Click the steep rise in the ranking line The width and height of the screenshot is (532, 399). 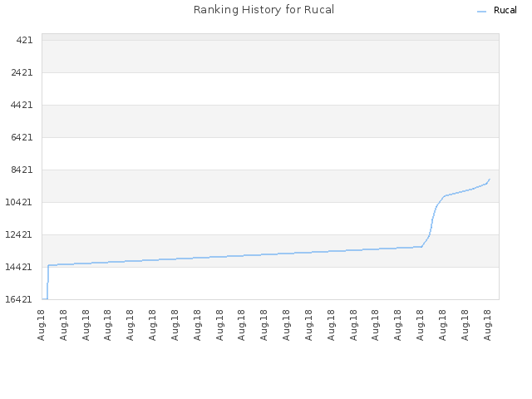432,220
